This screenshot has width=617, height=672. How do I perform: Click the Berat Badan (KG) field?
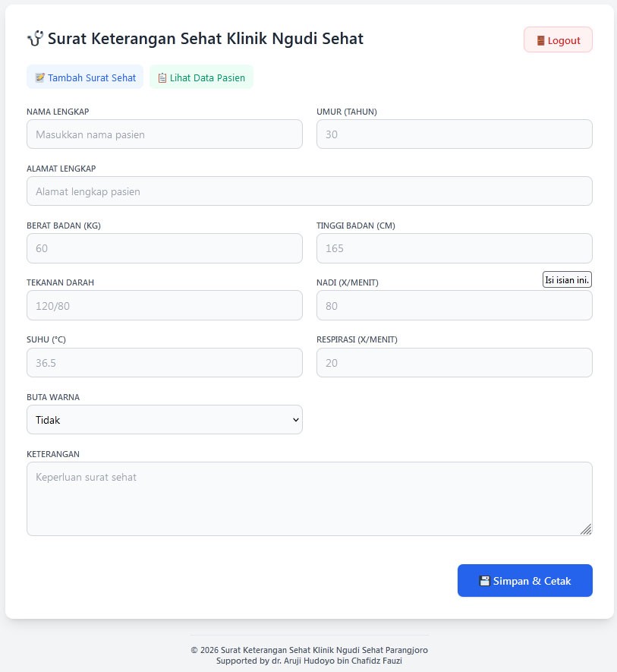(x=164, y=248)
